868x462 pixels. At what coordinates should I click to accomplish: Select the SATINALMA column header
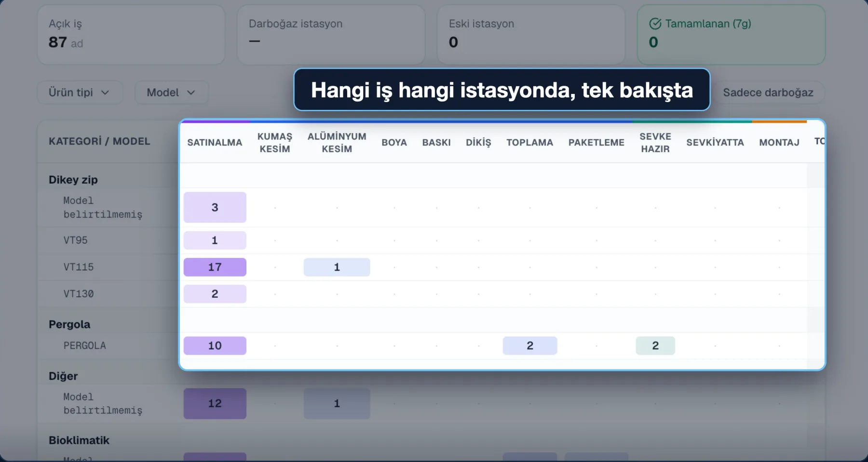point(215,143)
